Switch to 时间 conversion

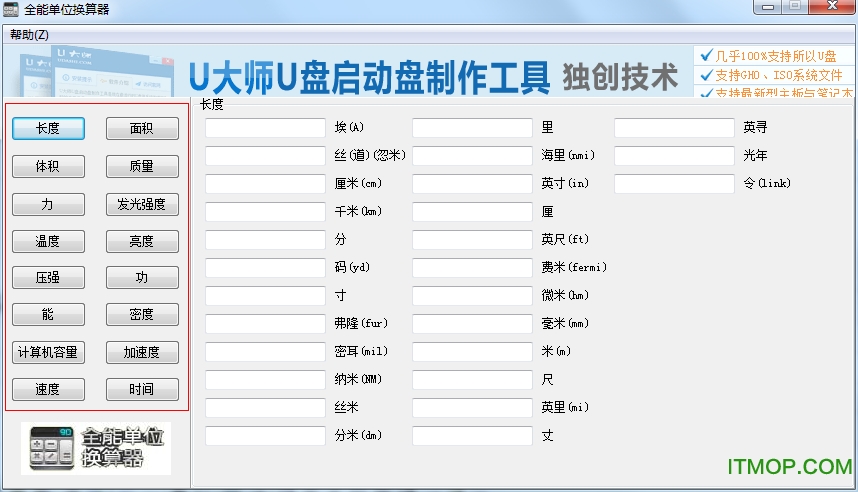(x=142, y=390)
